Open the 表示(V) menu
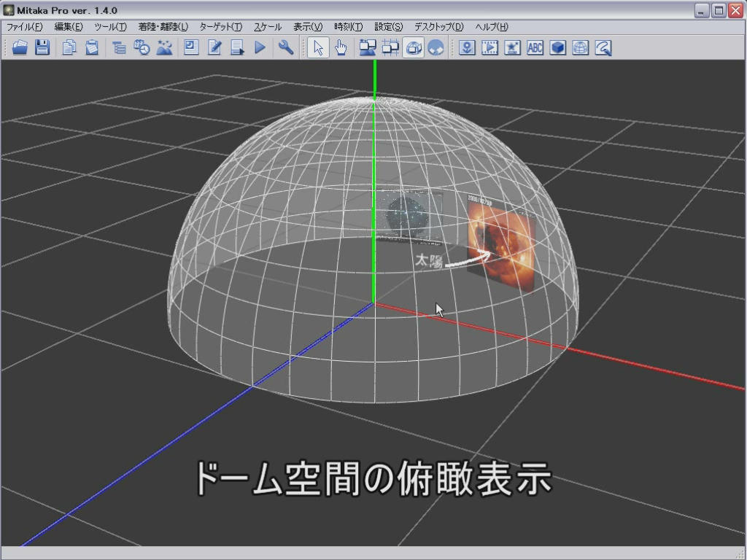This screenshot has width=747, height=560. coord(308,27)
